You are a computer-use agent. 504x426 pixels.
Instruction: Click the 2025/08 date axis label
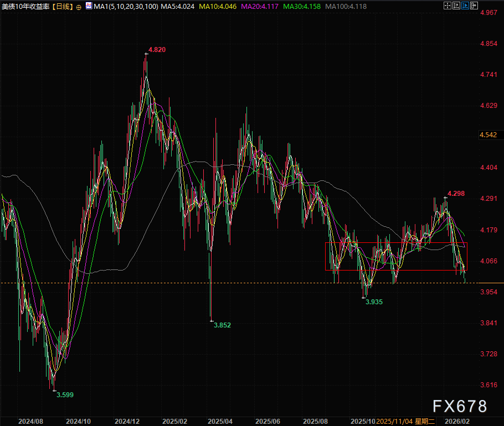[315, 422]
